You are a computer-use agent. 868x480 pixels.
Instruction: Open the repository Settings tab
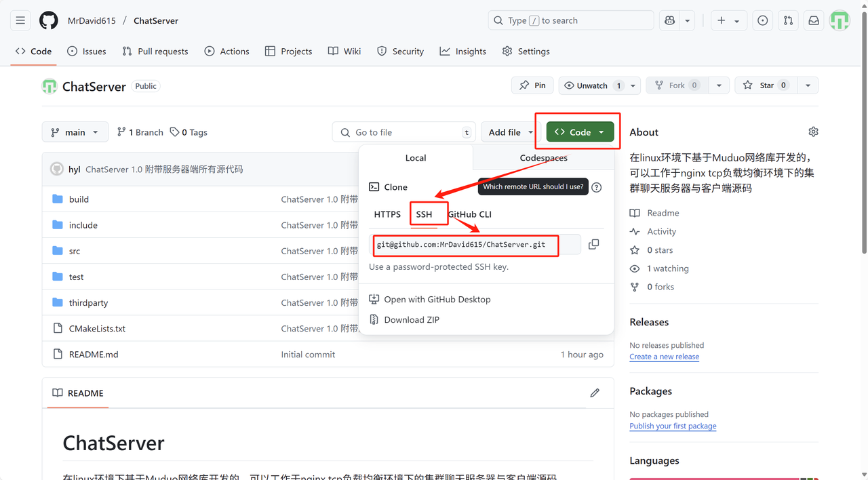[526, 51]
